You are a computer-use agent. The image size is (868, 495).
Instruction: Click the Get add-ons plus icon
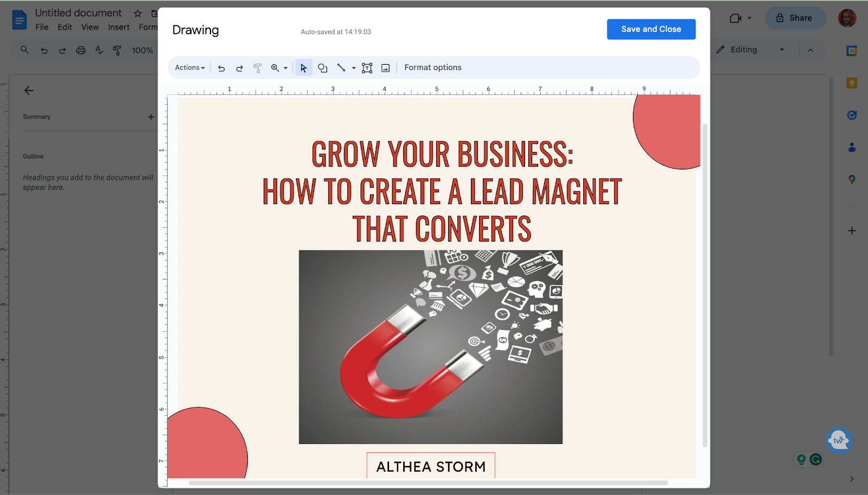[x=852, y=231]
